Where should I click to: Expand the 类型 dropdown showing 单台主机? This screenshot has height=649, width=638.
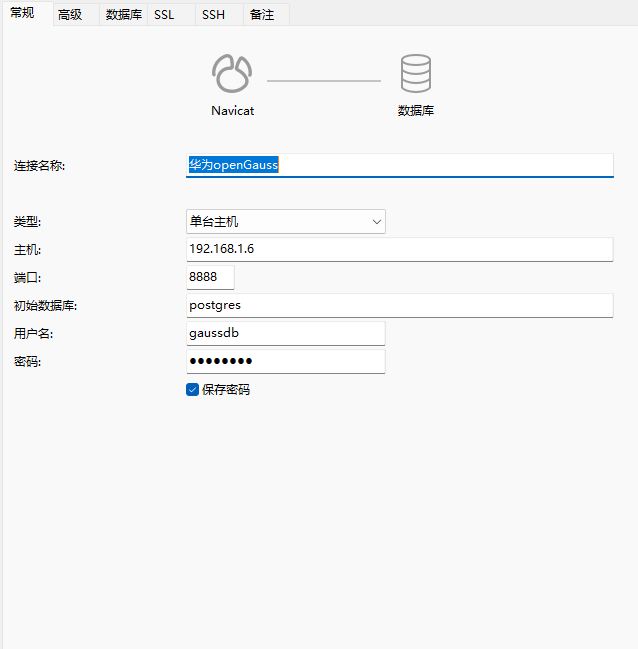pyautogui.click(x=286, y=221)
